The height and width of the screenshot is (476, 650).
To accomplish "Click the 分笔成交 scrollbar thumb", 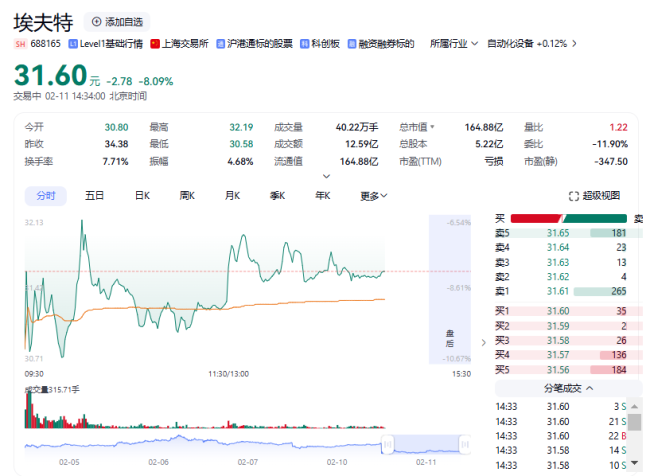I will click(x=634, y=422).
